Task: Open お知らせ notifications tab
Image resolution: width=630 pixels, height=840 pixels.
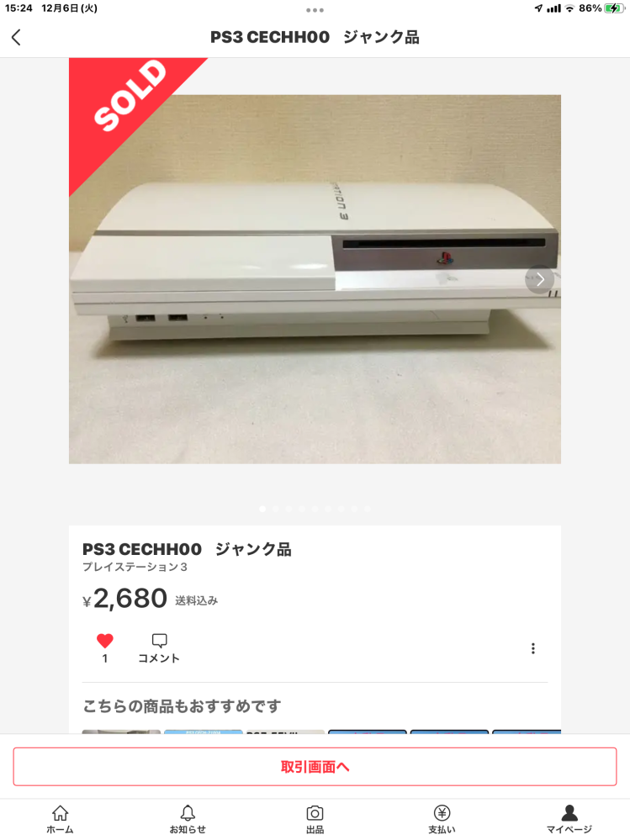Action: pos(188,820)
